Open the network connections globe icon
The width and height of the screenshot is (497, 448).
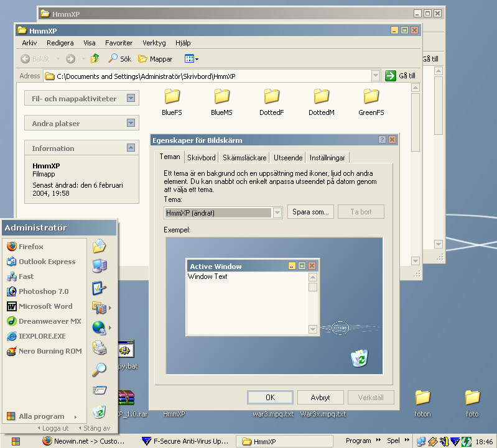point(99,327)
